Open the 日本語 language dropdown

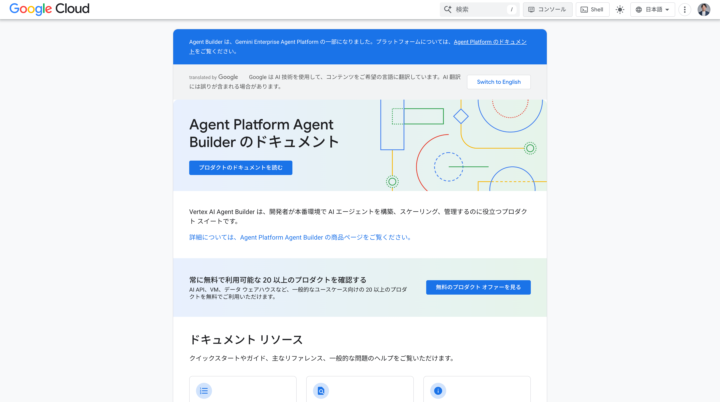[x=652, y=9]
